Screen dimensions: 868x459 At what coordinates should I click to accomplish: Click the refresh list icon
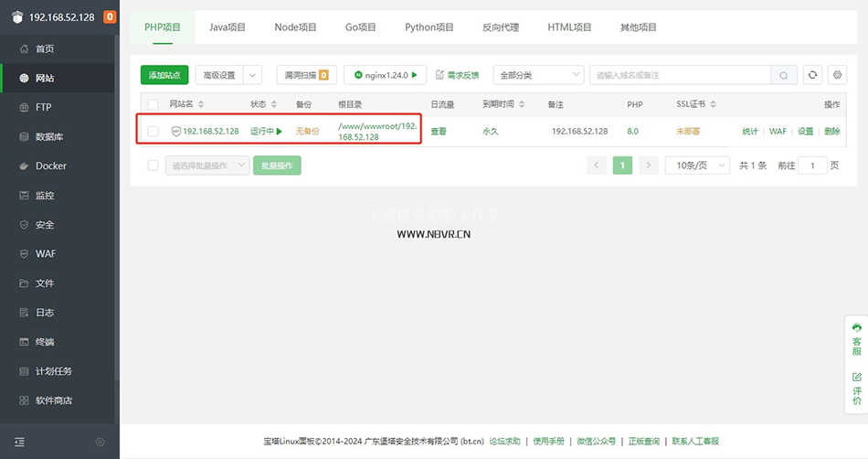tap(812, 75)
